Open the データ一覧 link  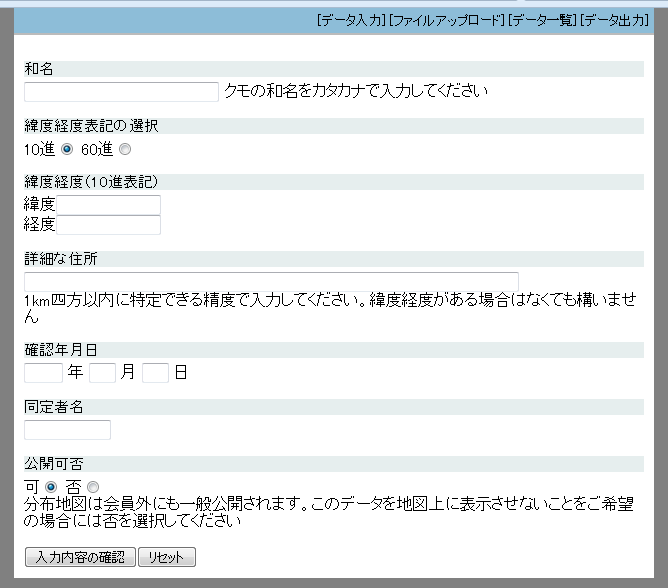click(542, 20)
